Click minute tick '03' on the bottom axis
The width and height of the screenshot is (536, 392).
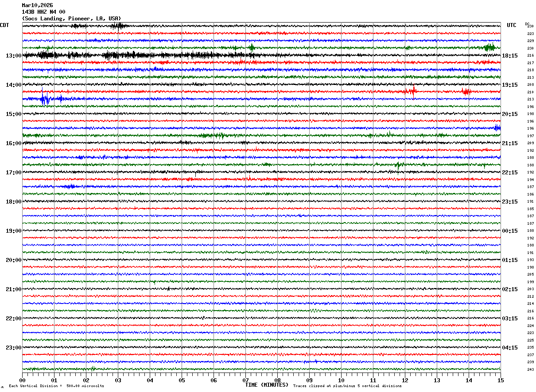click(x=118, y=380)
